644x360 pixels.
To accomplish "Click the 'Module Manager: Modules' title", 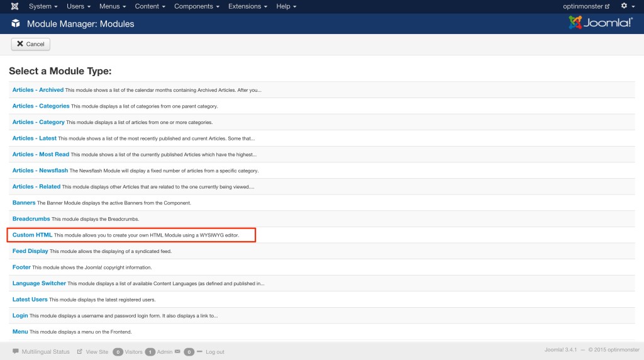I will (80, 24).
